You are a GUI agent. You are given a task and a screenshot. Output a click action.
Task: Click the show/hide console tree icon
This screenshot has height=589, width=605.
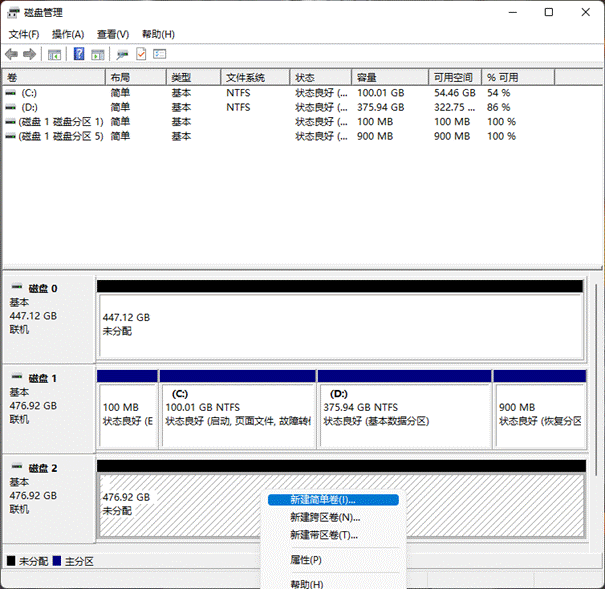click(55, 54)
